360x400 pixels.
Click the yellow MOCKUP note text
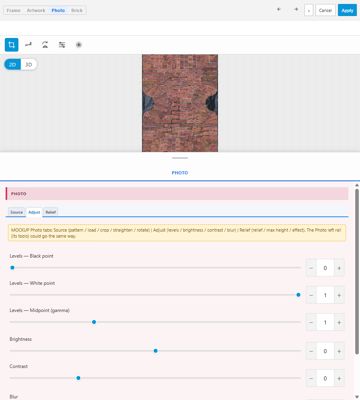[177, 233]
